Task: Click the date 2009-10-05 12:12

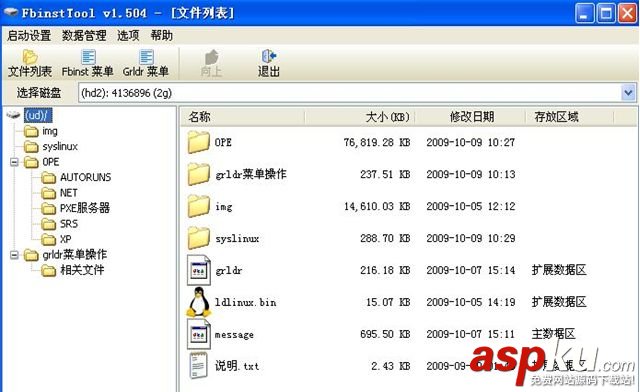Action: coord(471,207)
